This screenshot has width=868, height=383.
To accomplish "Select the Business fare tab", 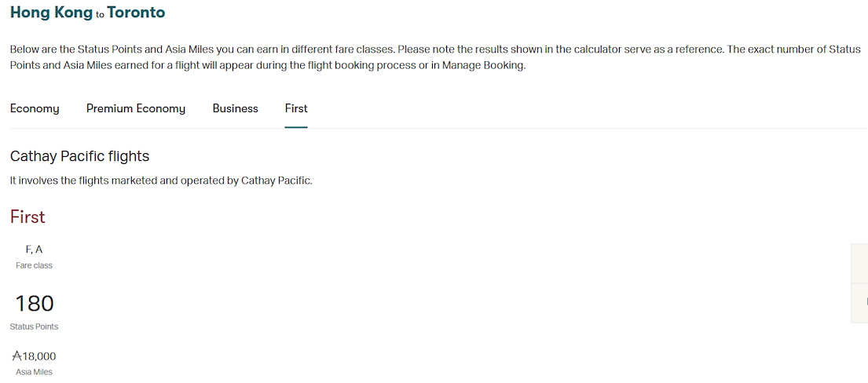I will click(235, 108).
